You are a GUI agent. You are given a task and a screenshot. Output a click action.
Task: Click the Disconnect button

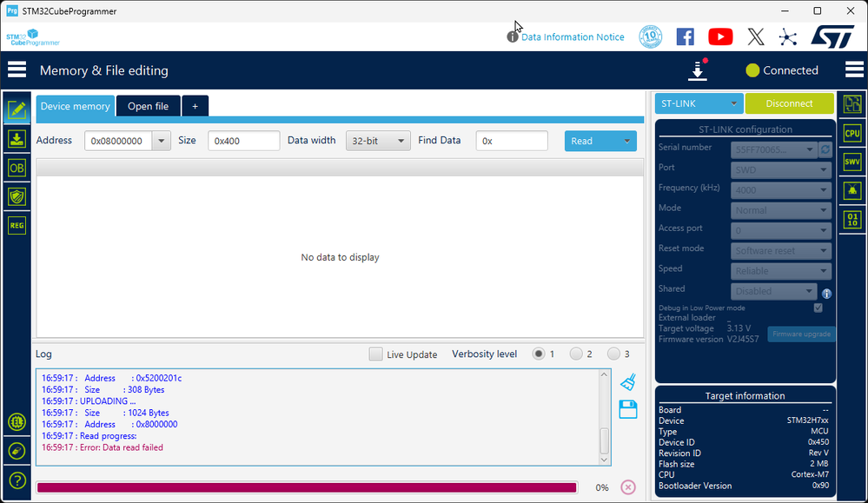click(790, 103)
